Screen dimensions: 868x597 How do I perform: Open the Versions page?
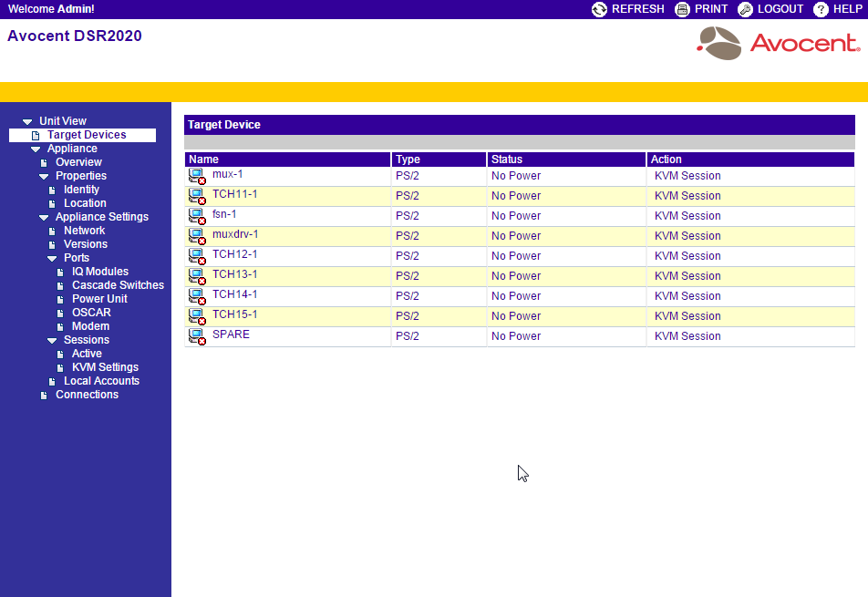point(86,244)
